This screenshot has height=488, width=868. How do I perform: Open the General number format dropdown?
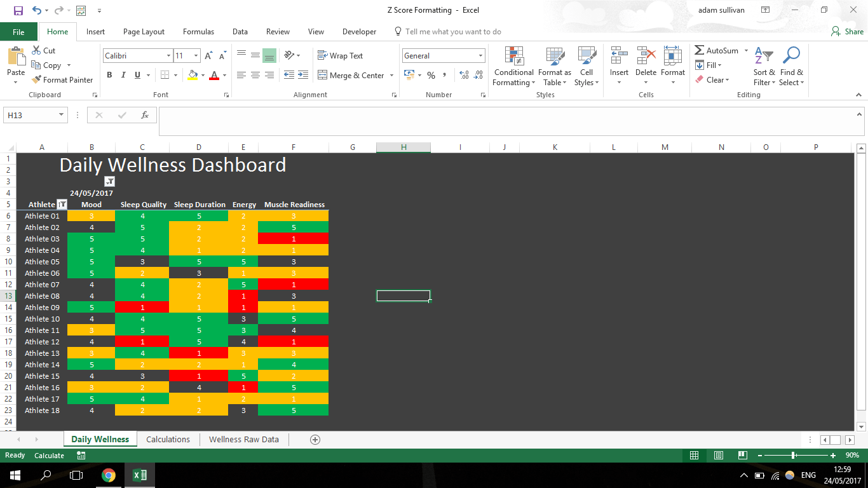pyautogui.click(x=480, y=56)
